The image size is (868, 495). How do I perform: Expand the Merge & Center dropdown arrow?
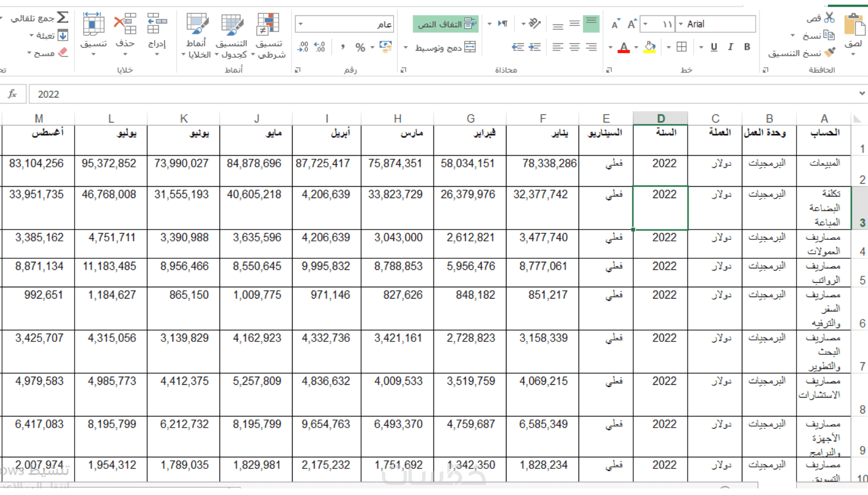[406, 47]
